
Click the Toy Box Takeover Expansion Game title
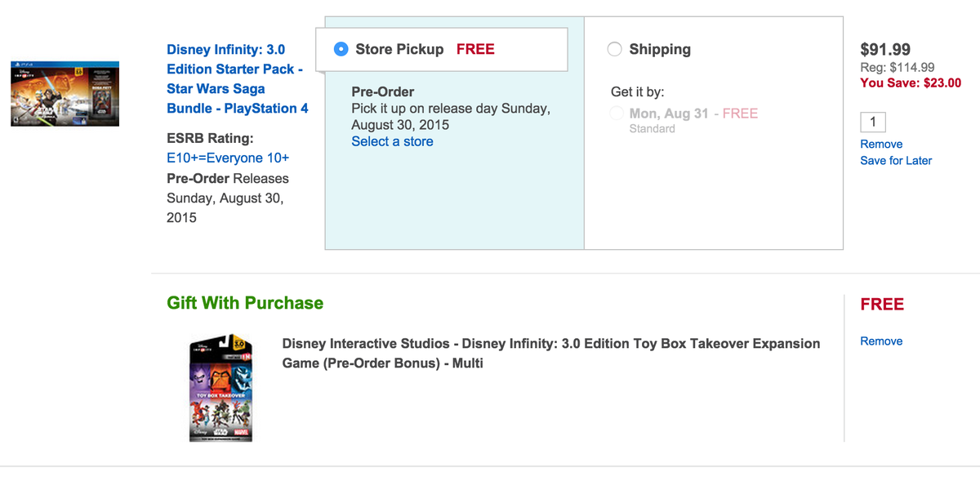(550, 353)
